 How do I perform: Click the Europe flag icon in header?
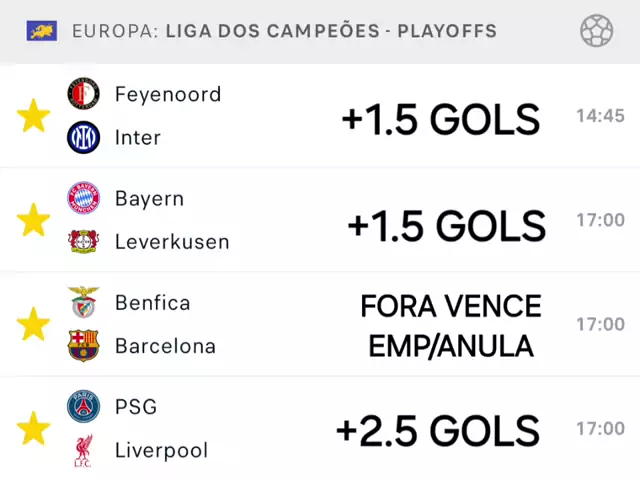point(42,31)
